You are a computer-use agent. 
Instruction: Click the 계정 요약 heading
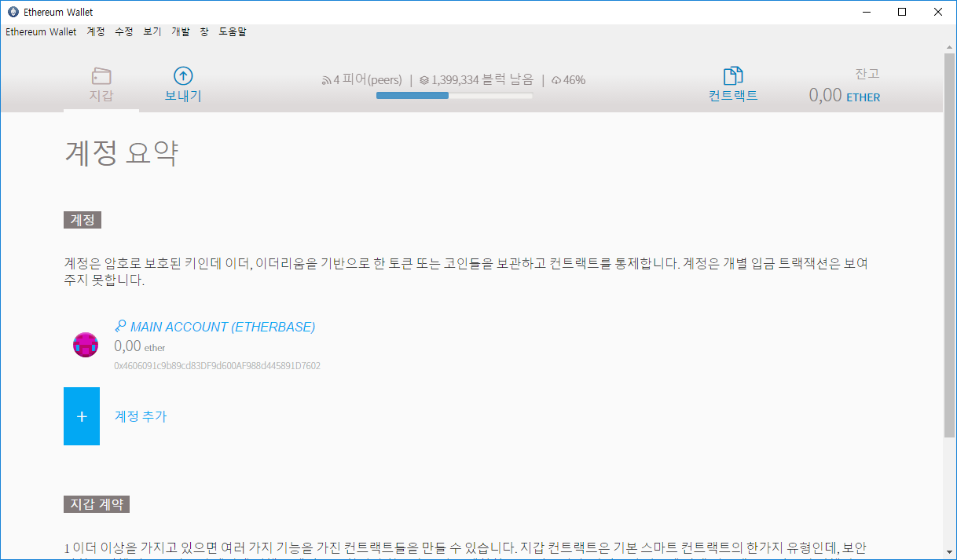121,153
